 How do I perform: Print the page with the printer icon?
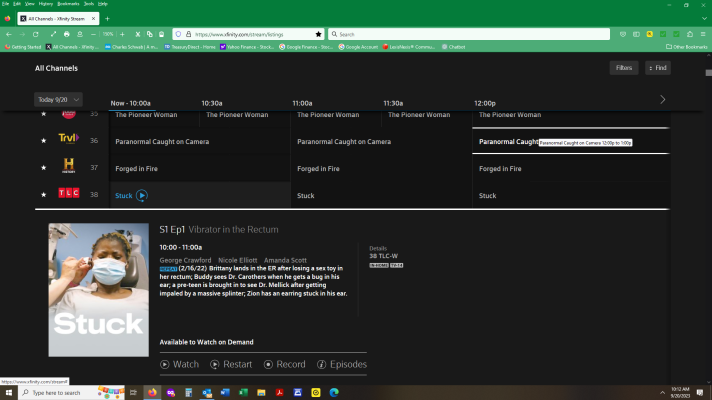67,34
